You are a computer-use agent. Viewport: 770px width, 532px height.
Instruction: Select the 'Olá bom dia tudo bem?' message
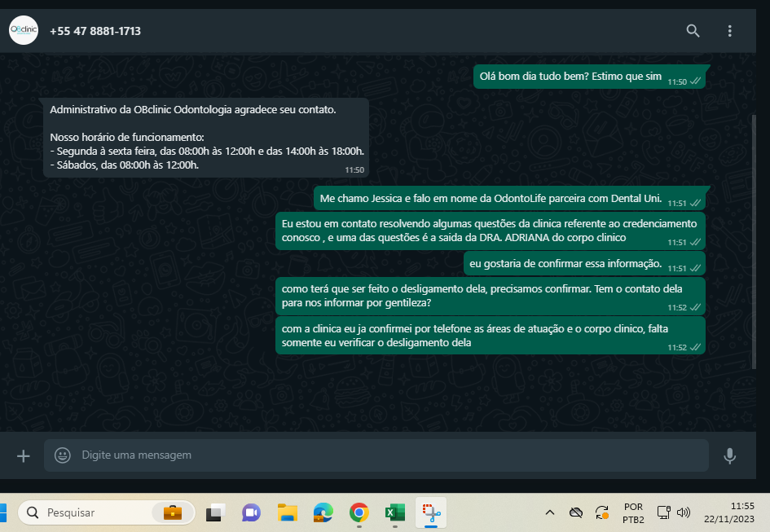tap(589, 77)
